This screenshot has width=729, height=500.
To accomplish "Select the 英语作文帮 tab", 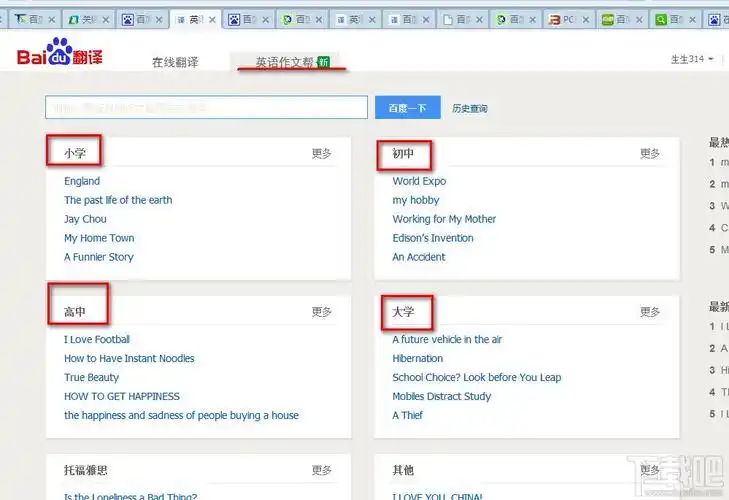I will [x=282, y=62].
